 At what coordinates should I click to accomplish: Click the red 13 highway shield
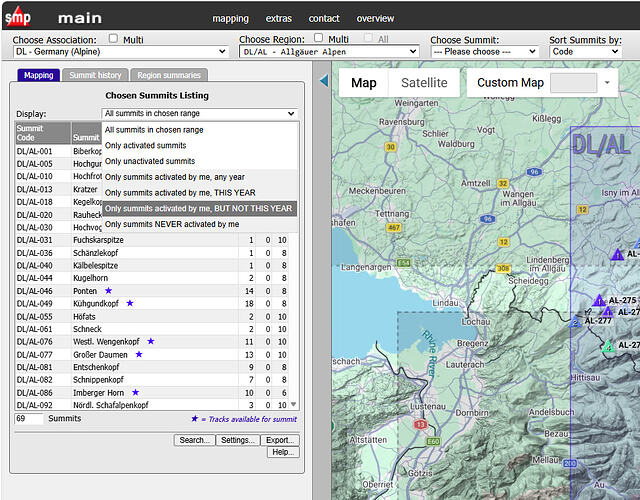click(x=420, y=424)
